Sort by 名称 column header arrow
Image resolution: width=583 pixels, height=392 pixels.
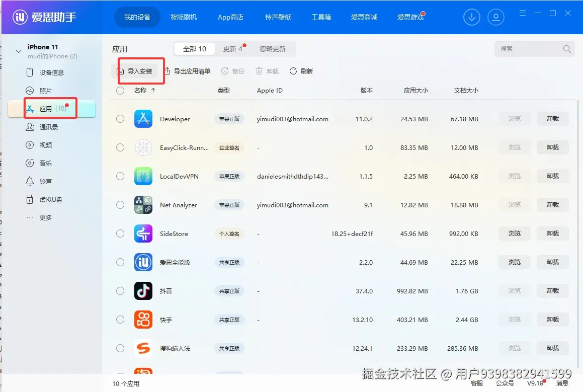coord(153,91)
